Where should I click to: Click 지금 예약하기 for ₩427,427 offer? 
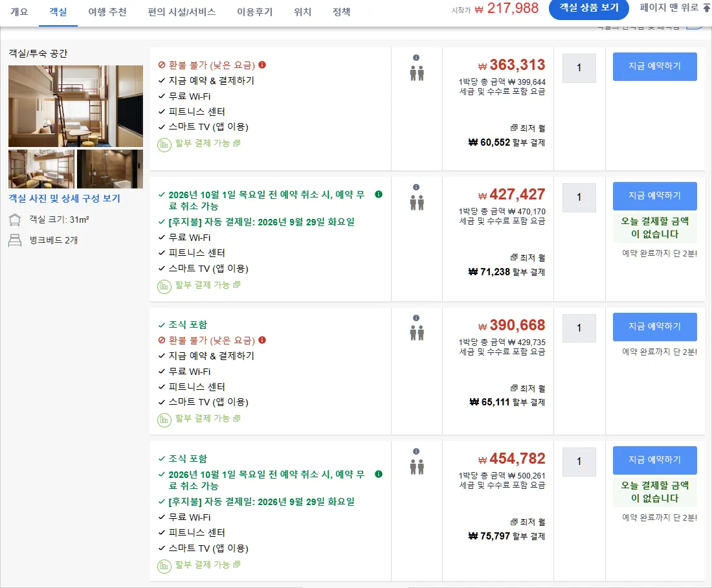[x=655, y=196]
